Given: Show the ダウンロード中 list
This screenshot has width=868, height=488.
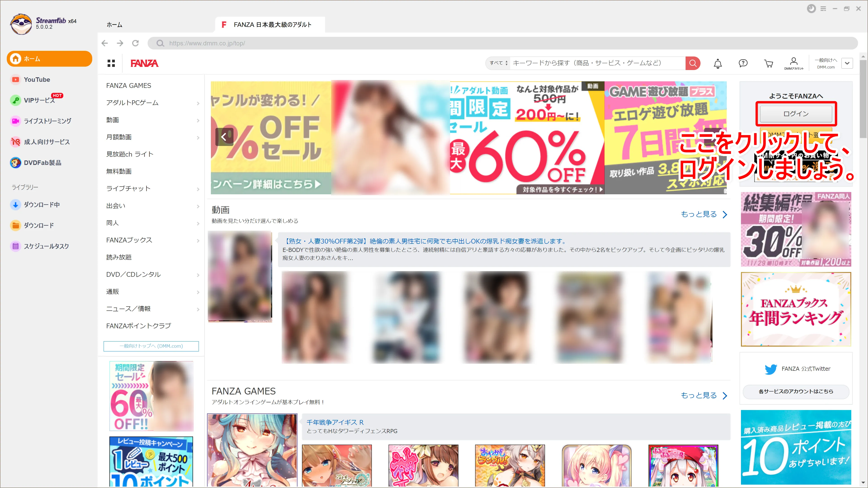Looking at the screenshot, I should tap(35, 204).
